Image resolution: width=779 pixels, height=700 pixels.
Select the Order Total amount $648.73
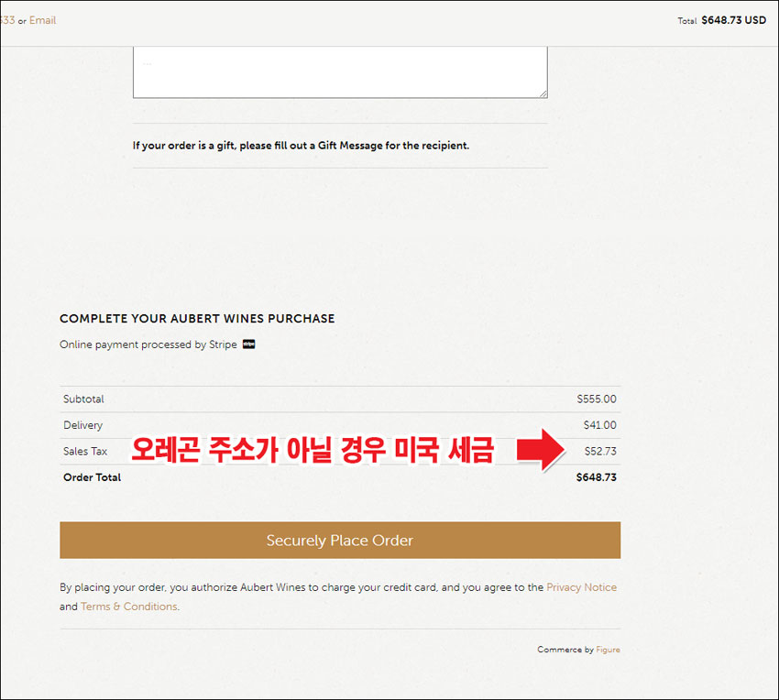click(597, 477)
